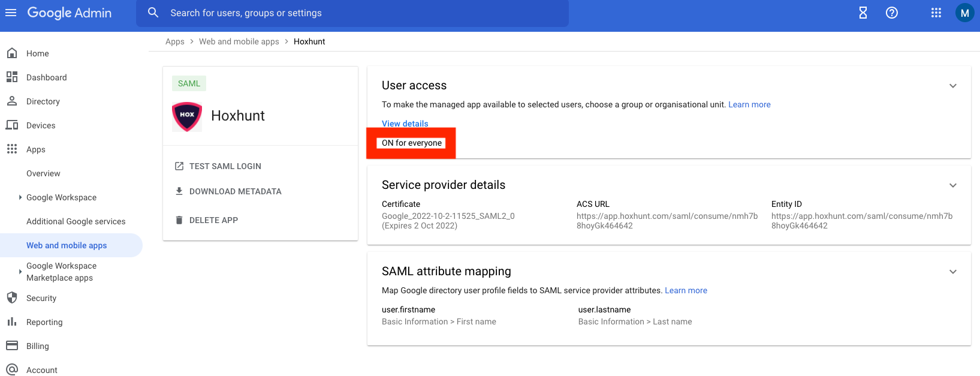Open Account from the sidebar

tap(42, 370)
